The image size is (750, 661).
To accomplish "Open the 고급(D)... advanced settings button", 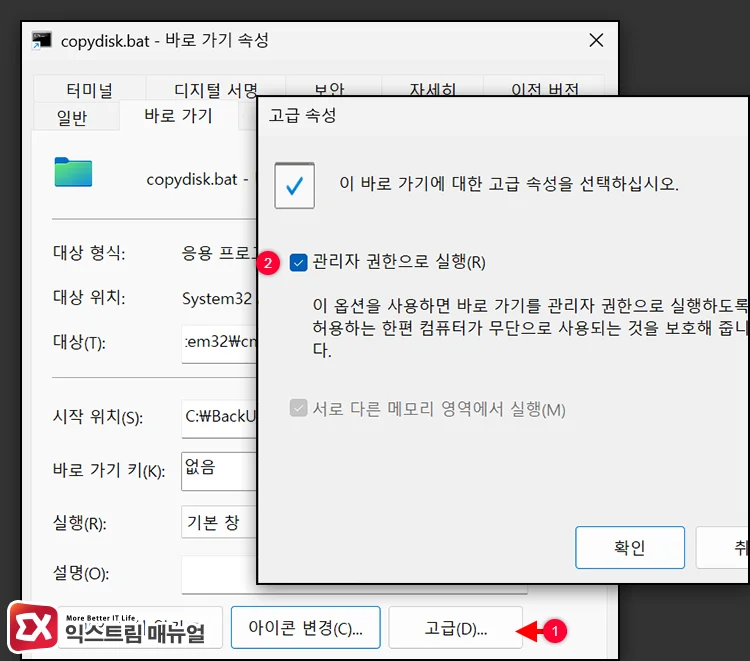I will [455, 628].
